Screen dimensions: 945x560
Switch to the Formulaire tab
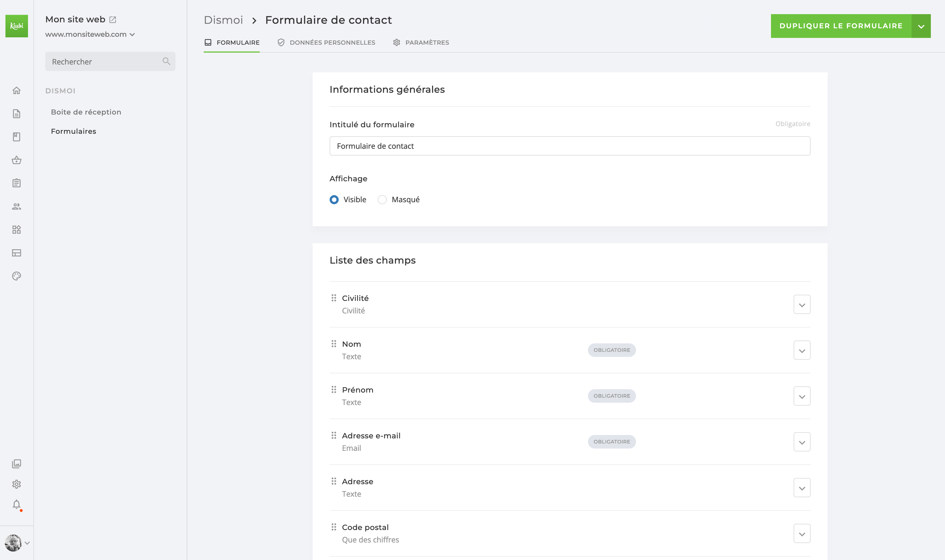(x=232, y=43)
